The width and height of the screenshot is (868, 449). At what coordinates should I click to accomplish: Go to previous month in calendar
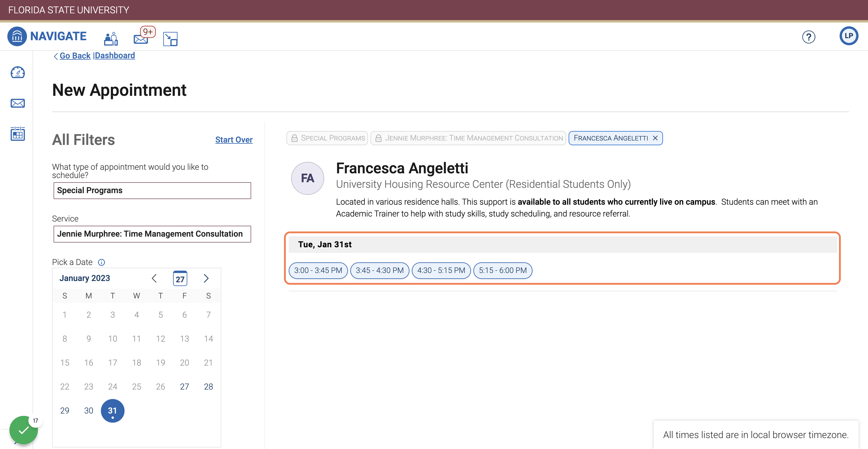pyautogui.click(x=154, y=278)
